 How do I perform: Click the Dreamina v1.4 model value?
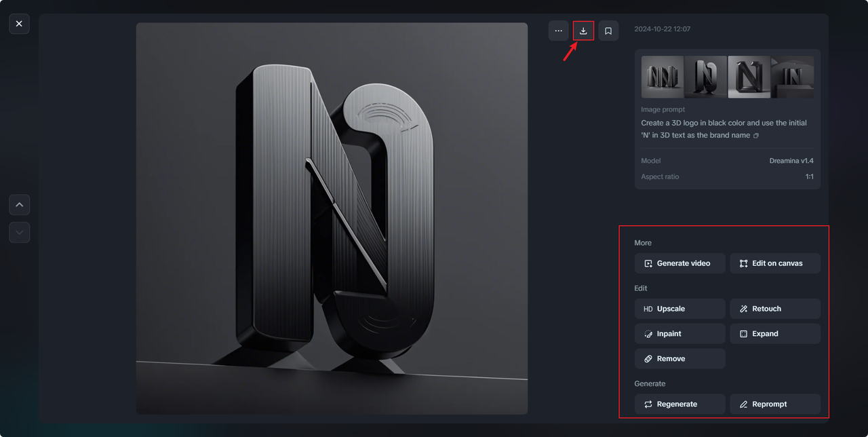coord(791,161)
